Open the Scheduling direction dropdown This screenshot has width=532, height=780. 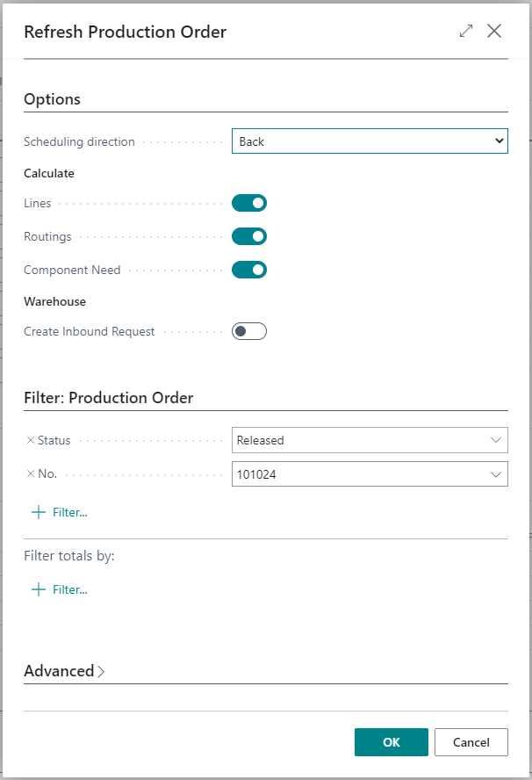click(x=370, y=141)
